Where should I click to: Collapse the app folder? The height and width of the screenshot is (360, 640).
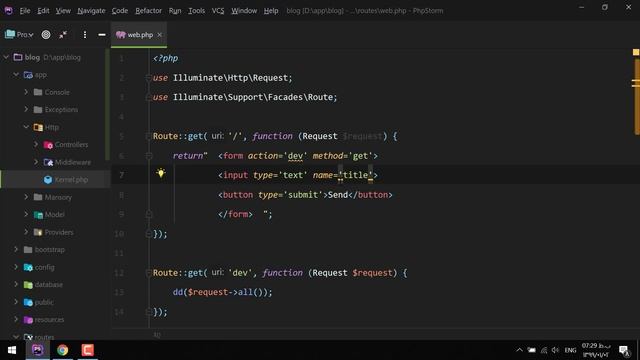click(16, 75)
